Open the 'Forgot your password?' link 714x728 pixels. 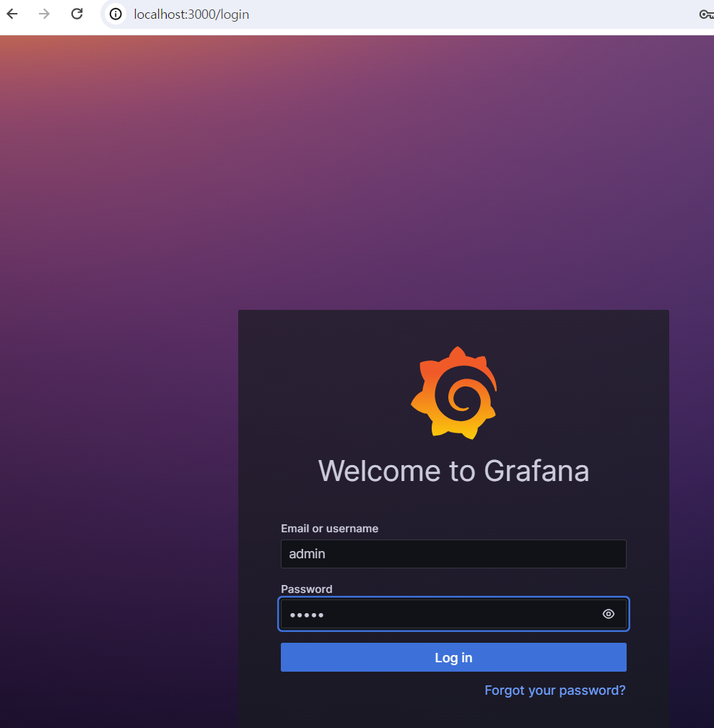554,690
